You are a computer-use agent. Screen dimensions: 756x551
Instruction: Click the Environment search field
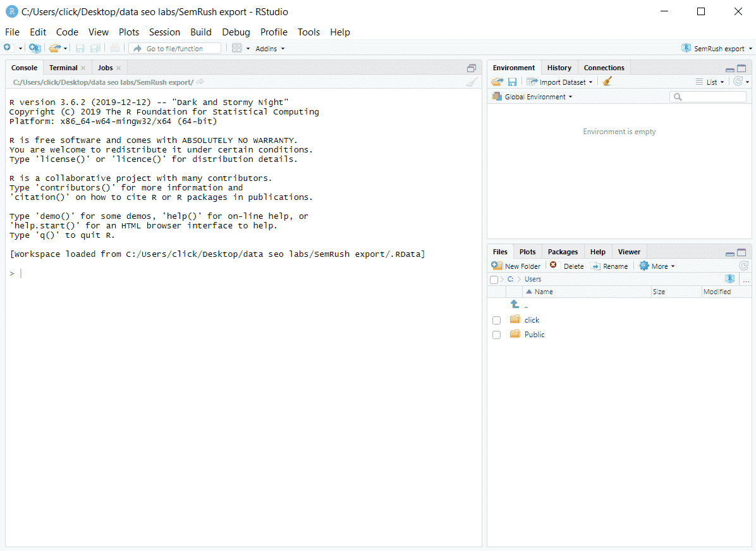(x=708, y=97)
